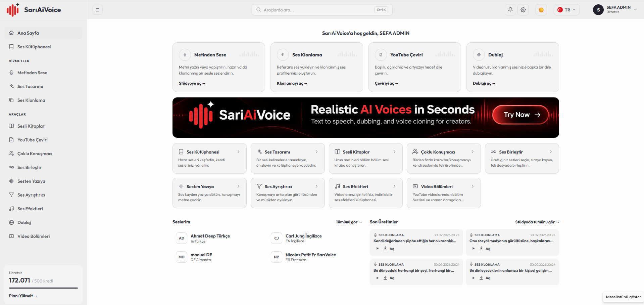Viewport: 644px width, 305px height.
Task: Click the Çeviriyi aç link
Action: (386, 83)
